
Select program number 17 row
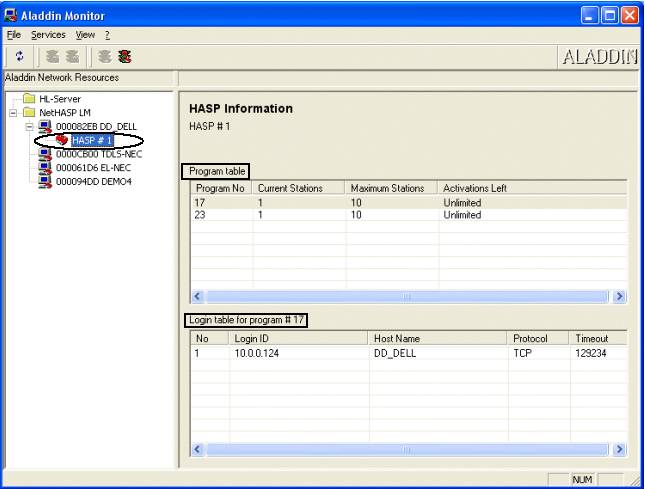(409, 202)
